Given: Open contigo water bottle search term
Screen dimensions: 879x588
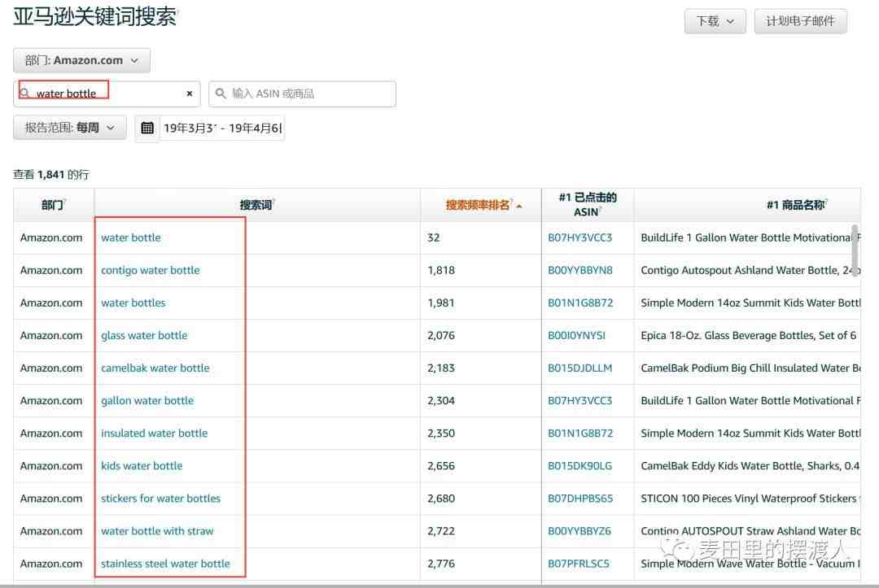Looking at the screenshot, I should tap(151, 270).
